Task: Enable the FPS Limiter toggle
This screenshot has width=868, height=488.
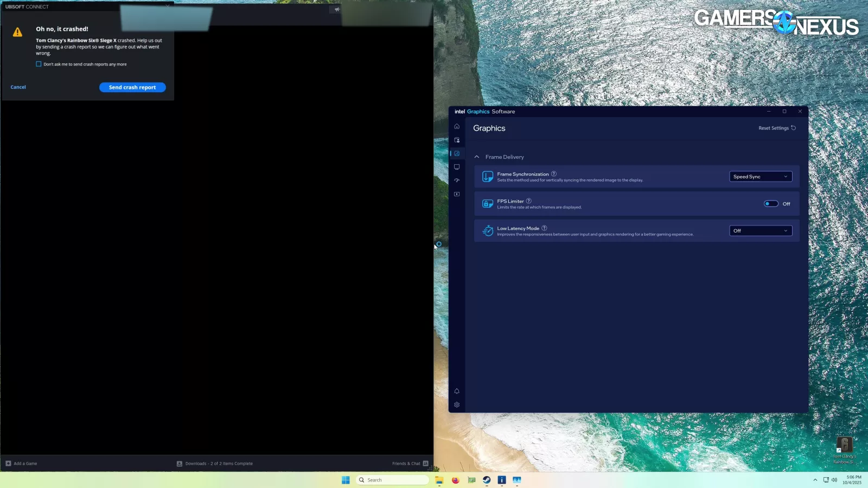Action: tap(771, 204)
